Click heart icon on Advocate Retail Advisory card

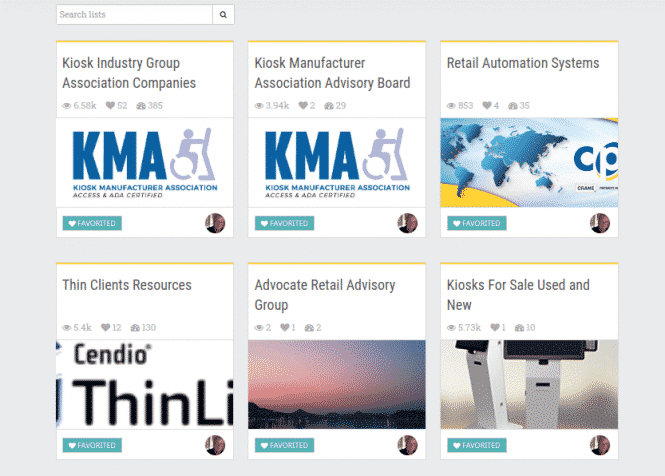point(285,327)
